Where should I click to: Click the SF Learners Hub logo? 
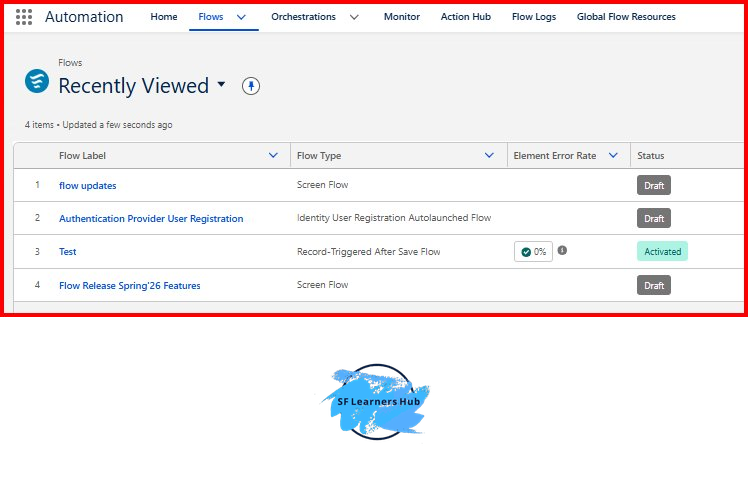pyautogui.click(x=376, y=402)
